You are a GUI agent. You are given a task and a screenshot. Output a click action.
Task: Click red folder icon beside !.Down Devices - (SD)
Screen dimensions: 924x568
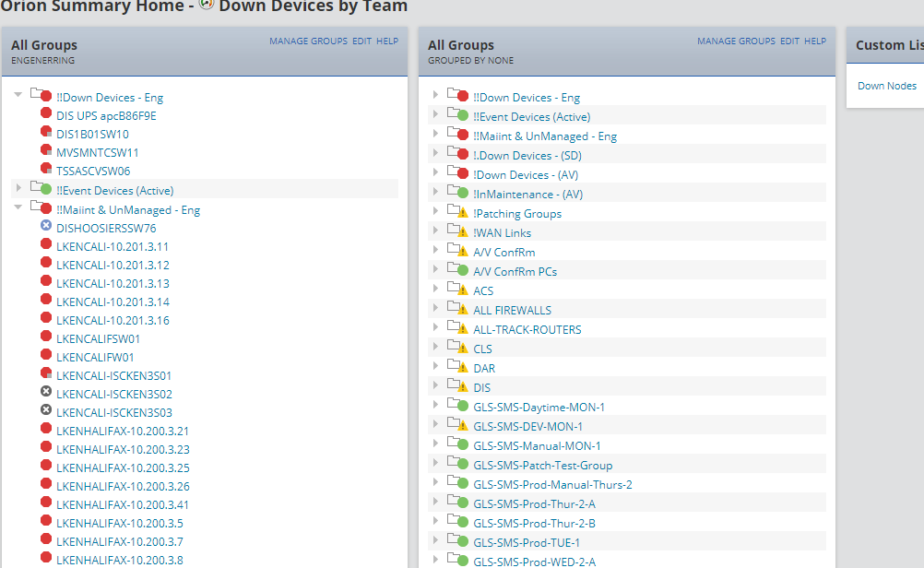(x=458, y=153)
